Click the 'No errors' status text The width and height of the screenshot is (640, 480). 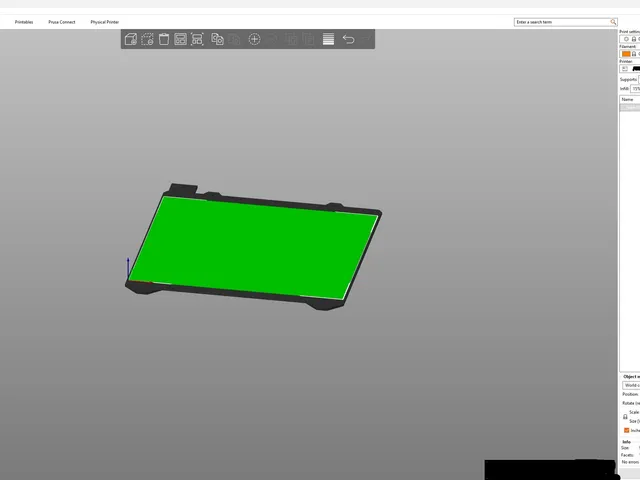(630, 462)
